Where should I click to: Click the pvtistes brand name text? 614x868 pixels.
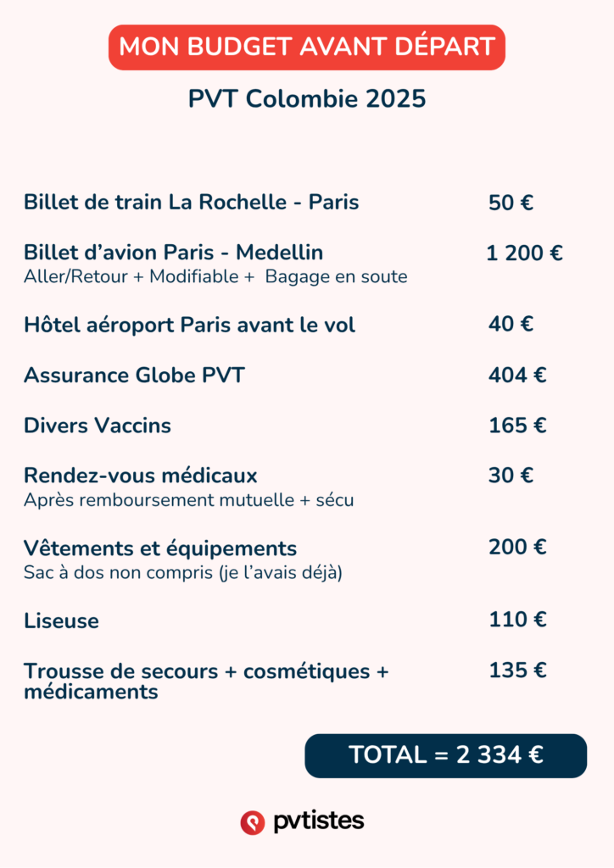pos(319,821)
